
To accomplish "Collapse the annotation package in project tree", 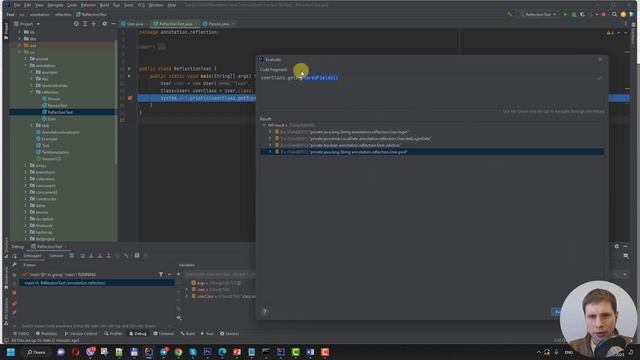I will point(26,65).
